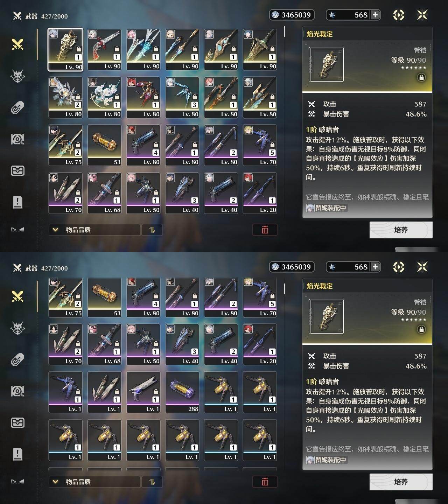Click the four-point star close icon in upper header
The height and width of the screenshot is (504, 448).
coord(422,15)
